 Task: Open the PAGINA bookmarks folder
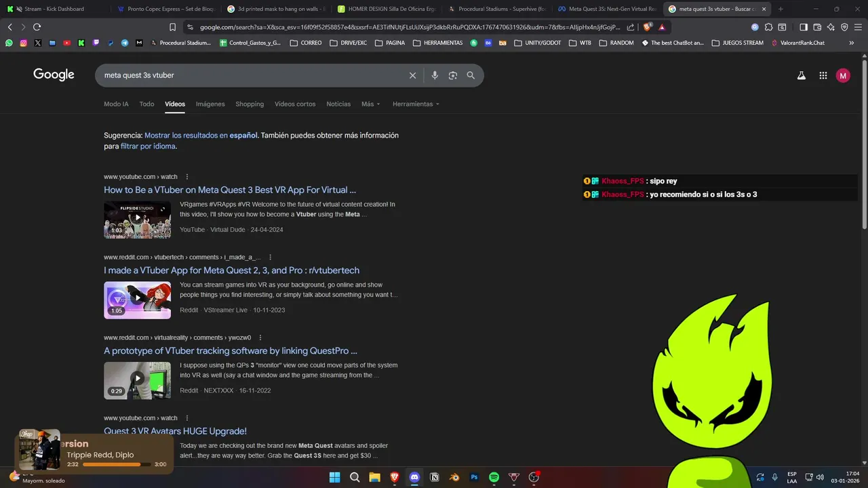click(x=389, y=43)
